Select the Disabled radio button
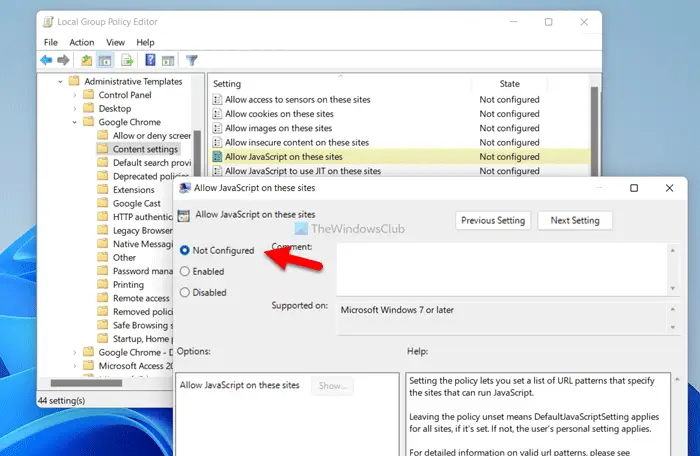The image size is (700, 456). 184,293
